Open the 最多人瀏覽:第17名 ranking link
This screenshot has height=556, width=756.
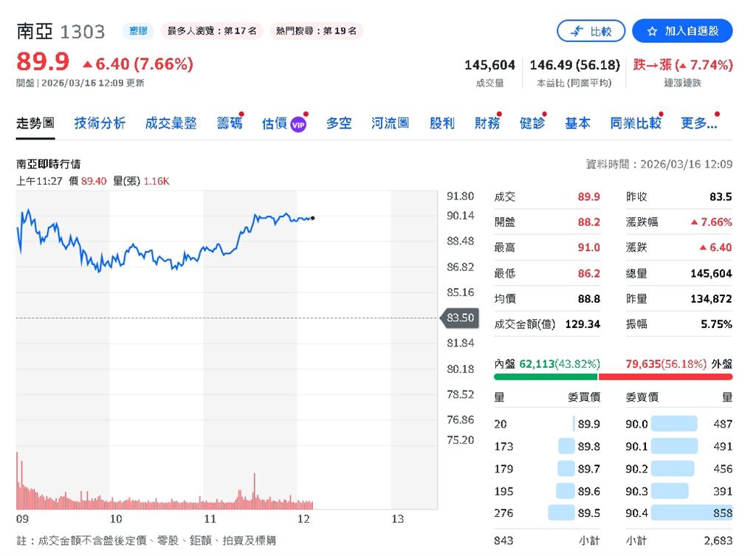(213, 31)
